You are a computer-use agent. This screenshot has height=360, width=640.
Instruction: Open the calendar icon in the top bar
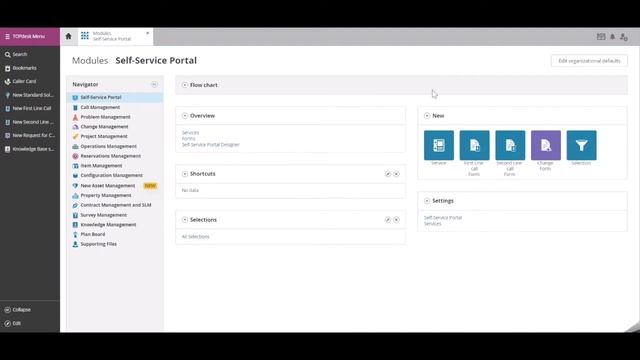pos(601,37)
